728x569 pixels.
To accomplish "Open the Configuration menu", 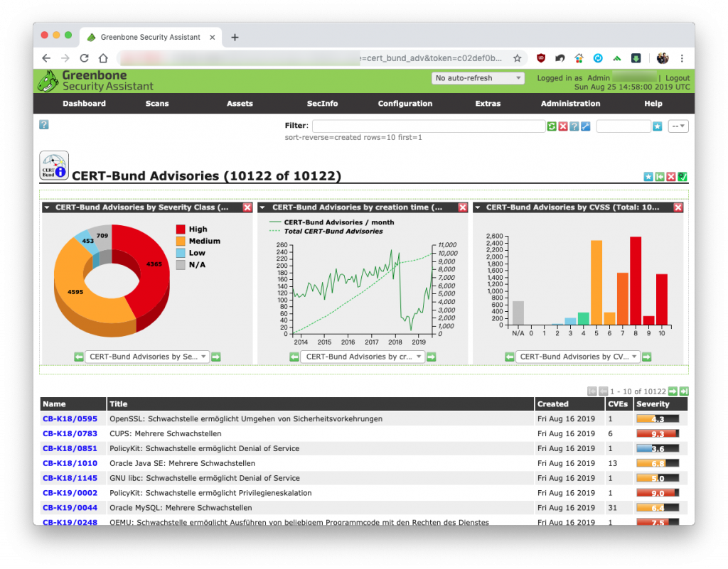I will coord(405,104).
